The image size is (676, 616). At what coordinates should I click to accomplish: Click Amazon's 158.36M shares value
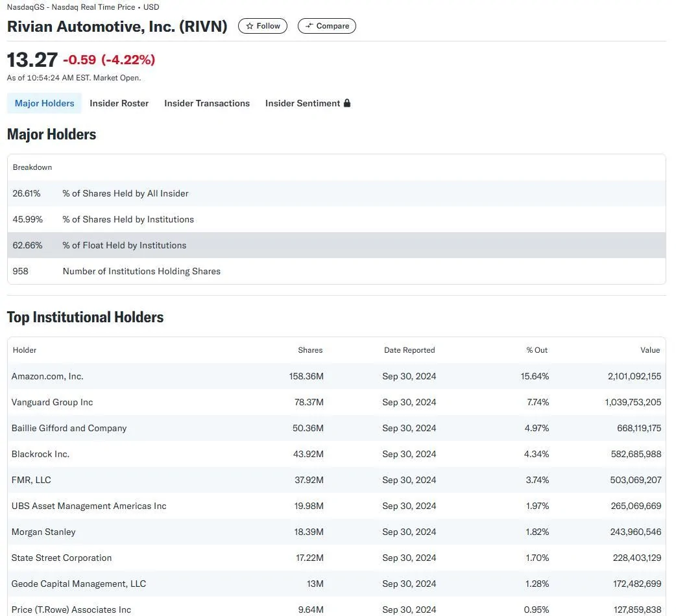[306, 376]
